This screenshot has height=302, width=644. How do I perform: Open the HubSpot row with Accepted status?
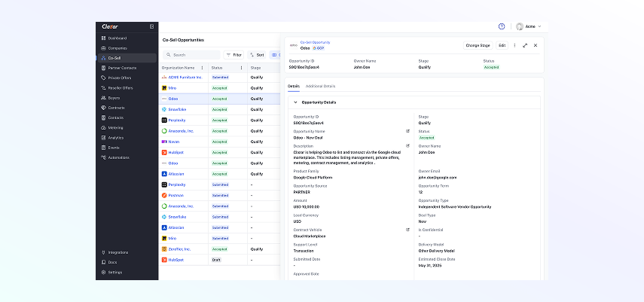(x=219, y=152)
